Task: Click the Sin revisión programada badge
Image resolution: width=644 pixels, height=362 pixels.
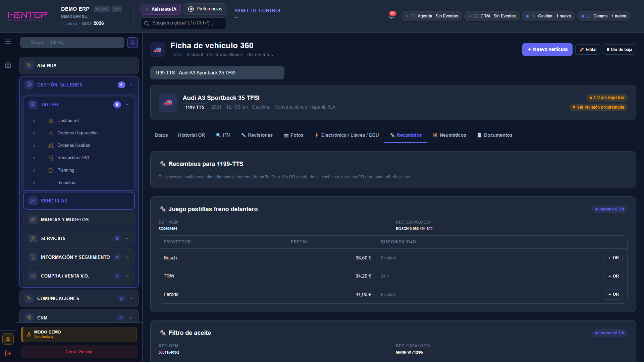Action: pyautogui.click(x=598, y=107)
